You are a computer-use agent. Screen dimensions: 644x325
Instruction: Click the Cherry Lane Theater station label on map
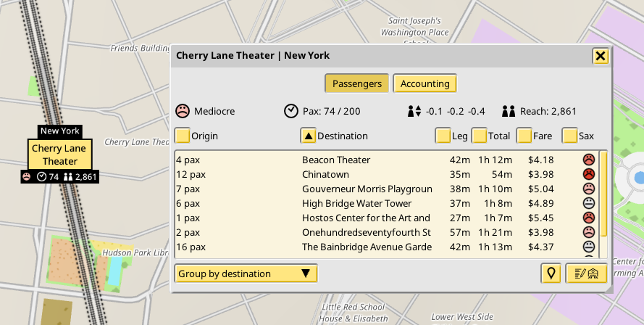(x=59, y=155)
